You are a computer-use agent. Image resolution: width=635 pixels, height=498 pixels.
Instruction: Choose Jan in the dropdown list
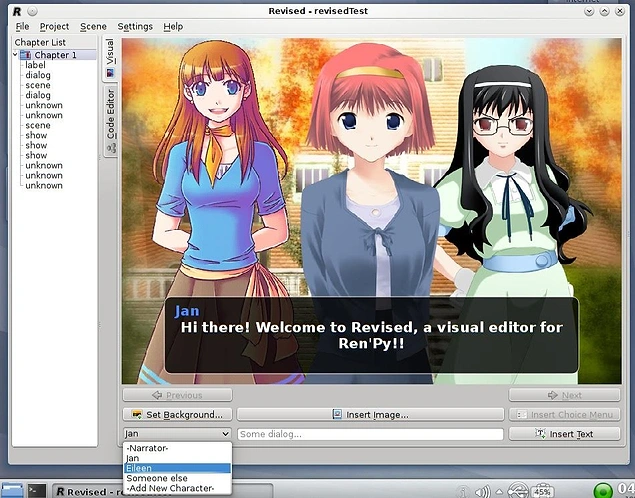pos(177,458)
